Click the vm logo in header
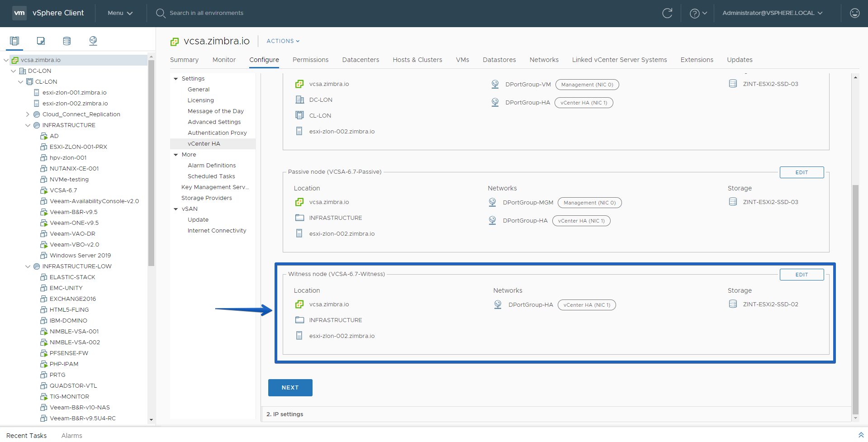Image resolution: width=868 pixels, height=442 pixels. click(19, 13)
